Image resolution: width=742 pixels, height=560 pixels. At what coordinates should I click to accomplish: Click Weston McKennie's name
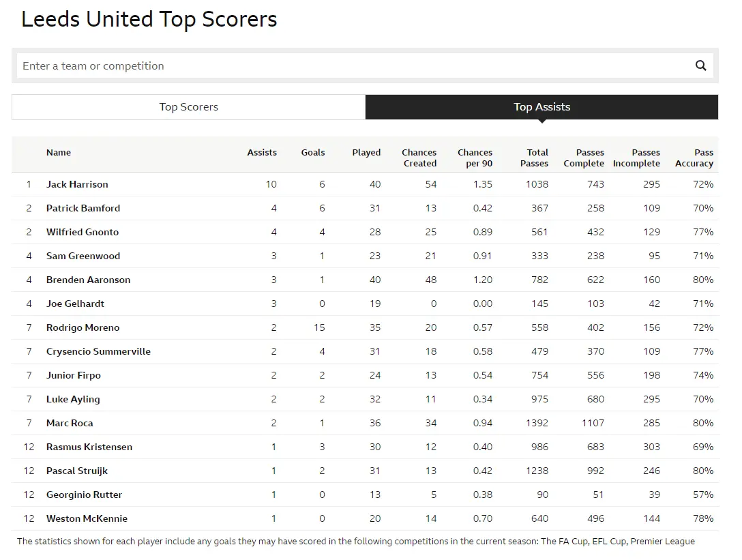[x=87, y=518]
